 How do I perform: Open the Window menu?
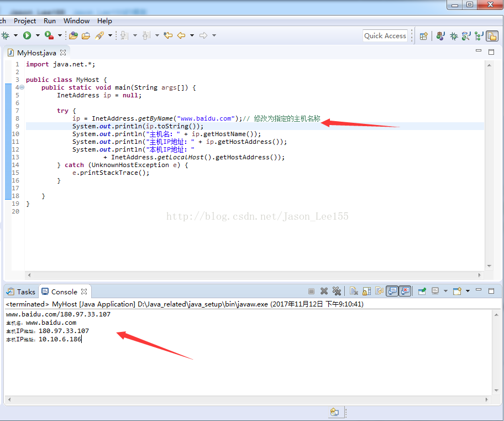(x=76, y=21)
